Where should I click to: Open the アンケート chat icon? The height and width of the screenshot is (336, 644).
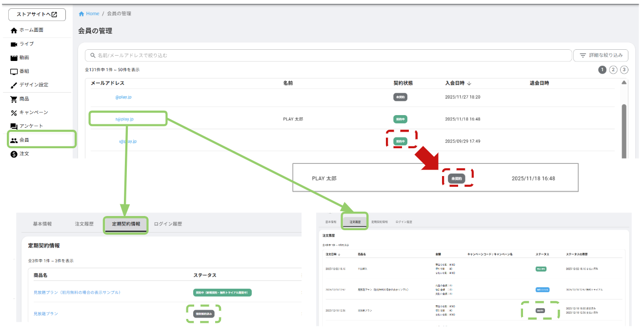(14, 127)
